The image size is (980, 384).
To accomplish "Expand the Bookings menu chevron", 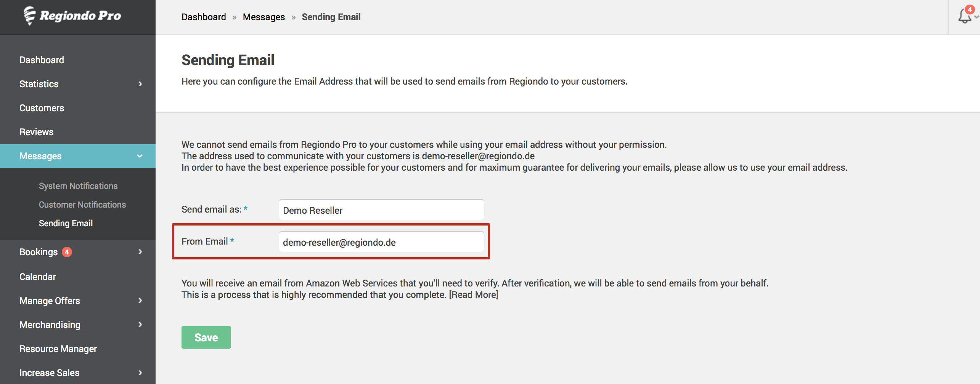I will click(140, 252).
